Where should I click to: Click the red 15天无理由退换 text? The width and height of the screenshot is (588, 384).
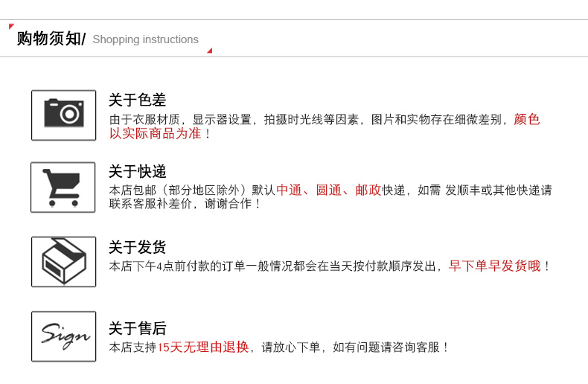click(x=202, y=347)
